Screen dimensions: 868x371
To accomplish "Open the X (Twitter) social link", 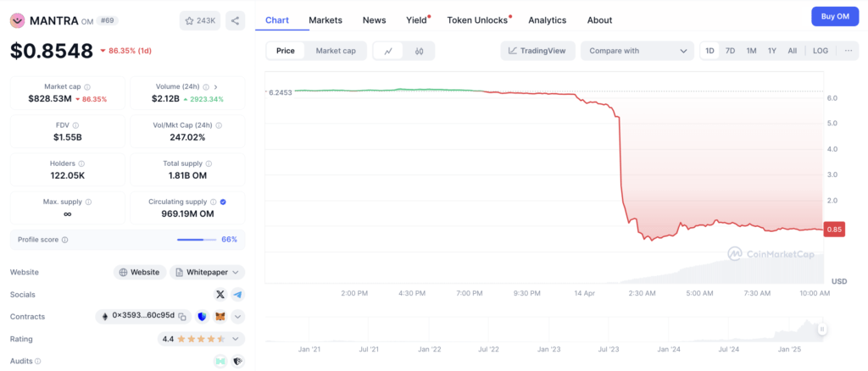I will coord(220,294).
